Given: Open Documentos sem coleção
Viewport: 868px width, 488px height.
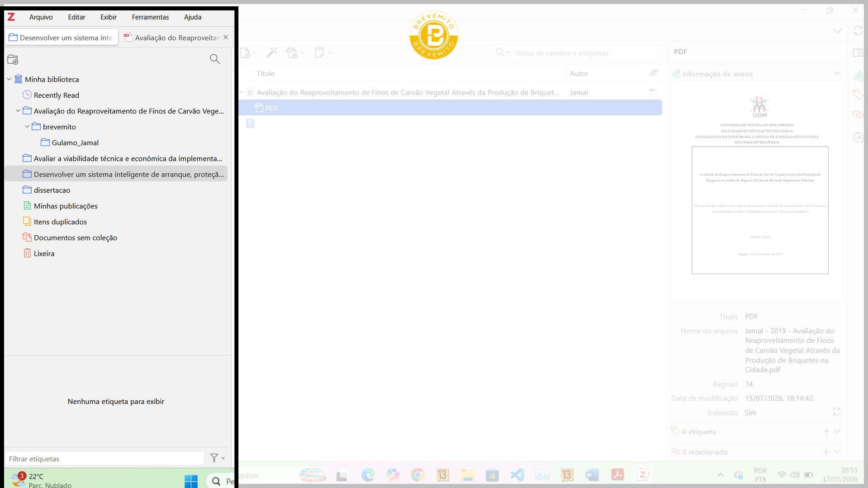Looking at the screenshot, I should (75, 237).
